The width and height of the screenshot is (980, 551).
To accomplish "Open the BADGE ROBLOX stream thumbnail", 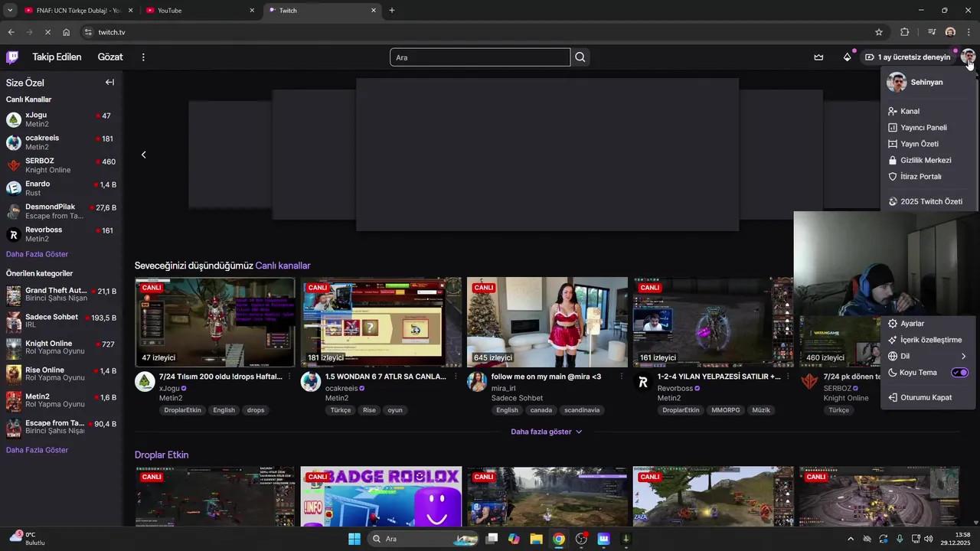I will [x=381, y=497].
